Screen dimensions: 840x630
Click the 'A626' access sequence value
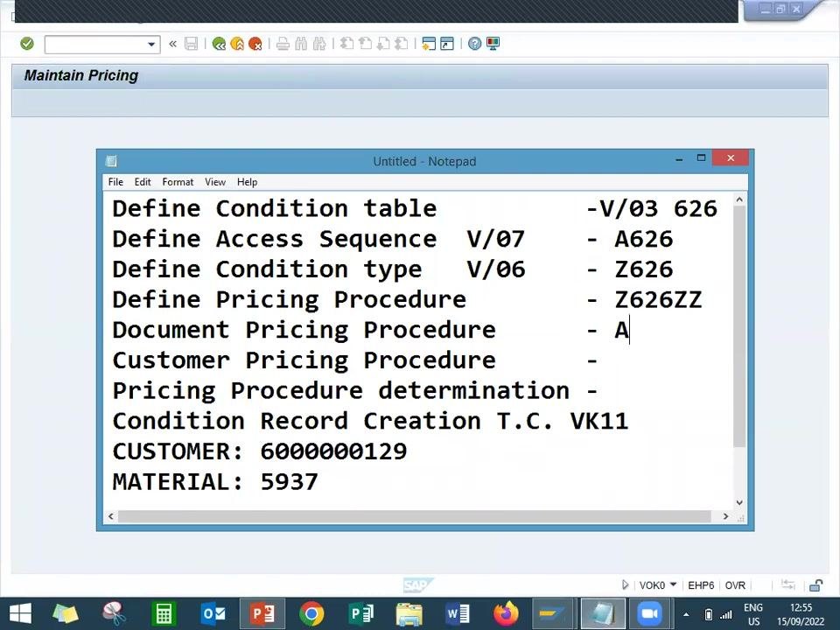(x=643, y=240)
